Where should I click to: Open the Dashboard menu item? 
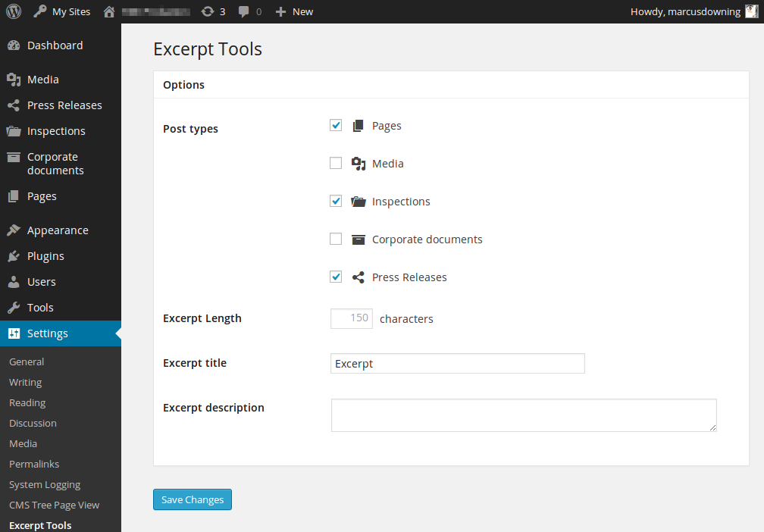click(x=61, y=45)
